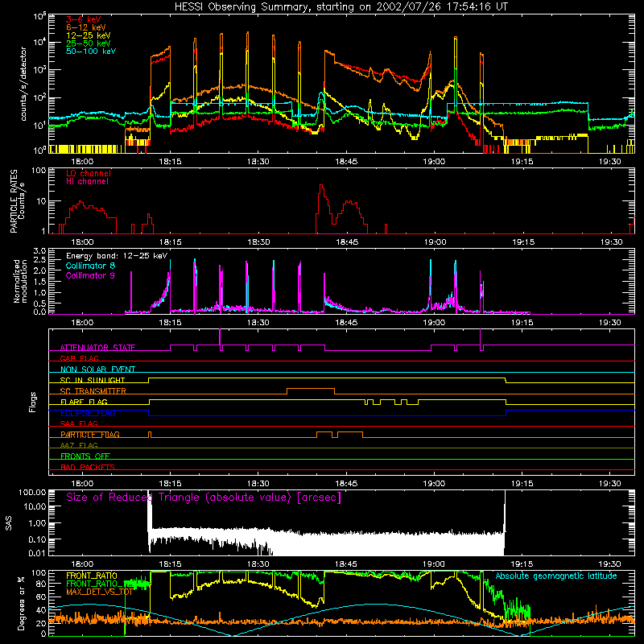Click 19:15 tick under the modulation plot

[x=522, y=323]
